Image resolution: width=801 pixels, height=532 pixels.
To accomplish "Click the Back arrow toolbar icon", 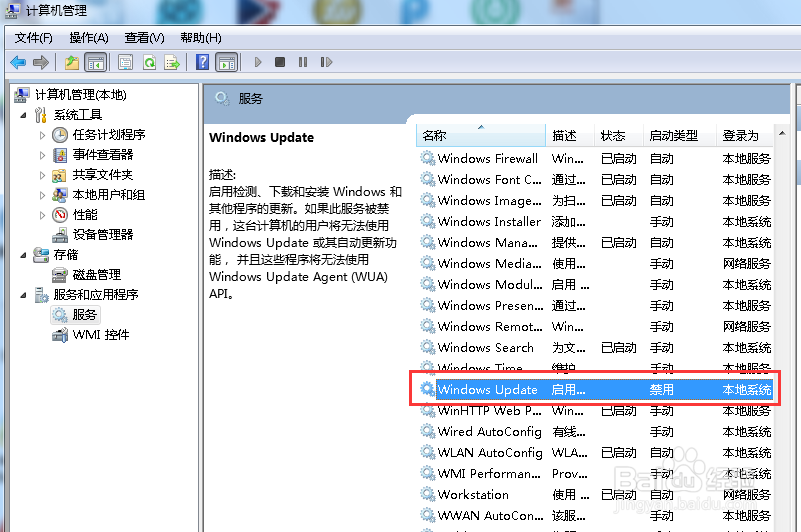I will (x=18, y=62).
